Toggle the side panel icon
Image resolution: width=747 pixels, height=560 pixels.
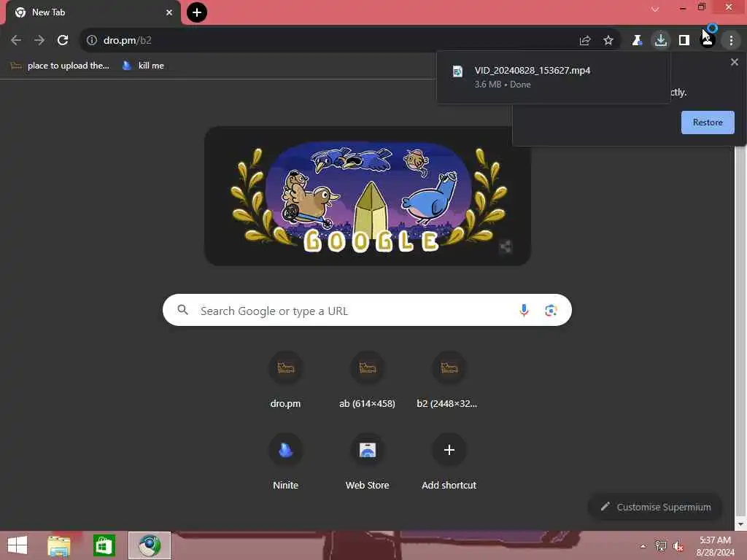pyautogui.click(x=684, y=41)
